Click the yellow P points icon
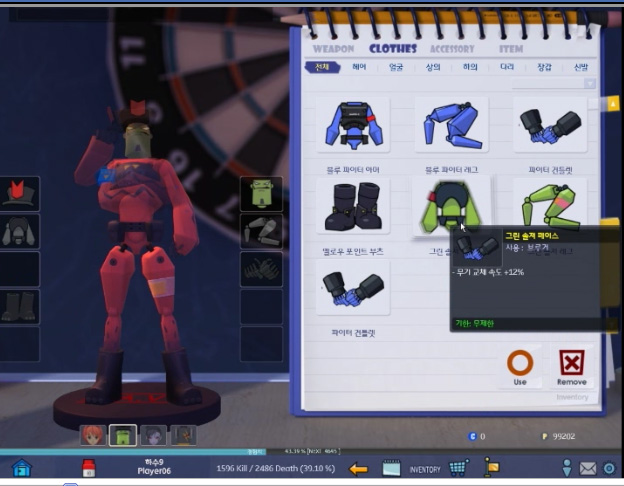Image resolution: width=624 pixels, height=486 pixels. tap(545, 436)
